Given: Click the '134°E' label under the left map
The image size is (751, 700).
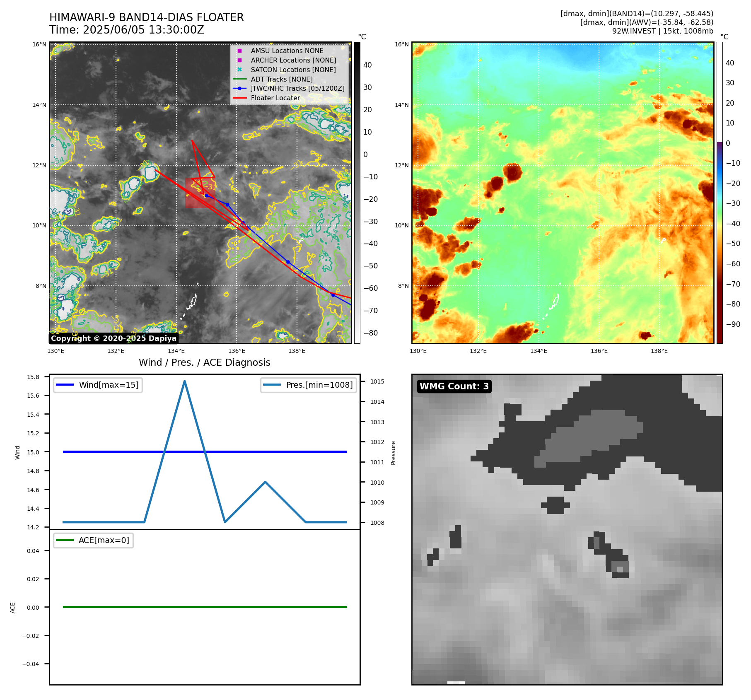Looking at the screenshot, I should tap(176, 351).
